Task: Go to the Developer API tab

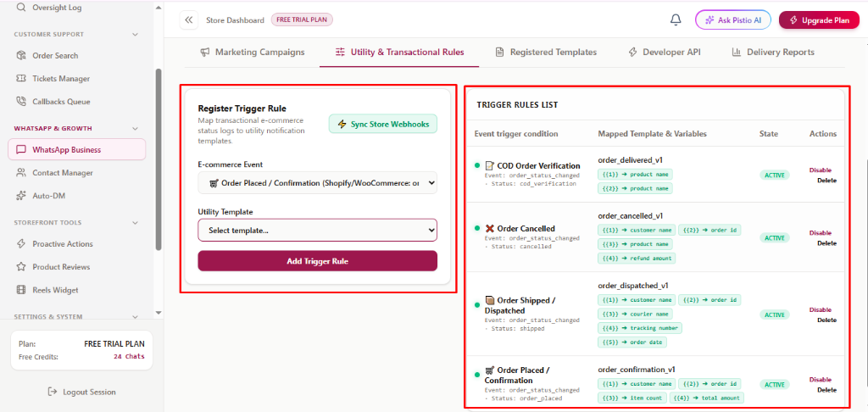Action: (x=665, y=52)
